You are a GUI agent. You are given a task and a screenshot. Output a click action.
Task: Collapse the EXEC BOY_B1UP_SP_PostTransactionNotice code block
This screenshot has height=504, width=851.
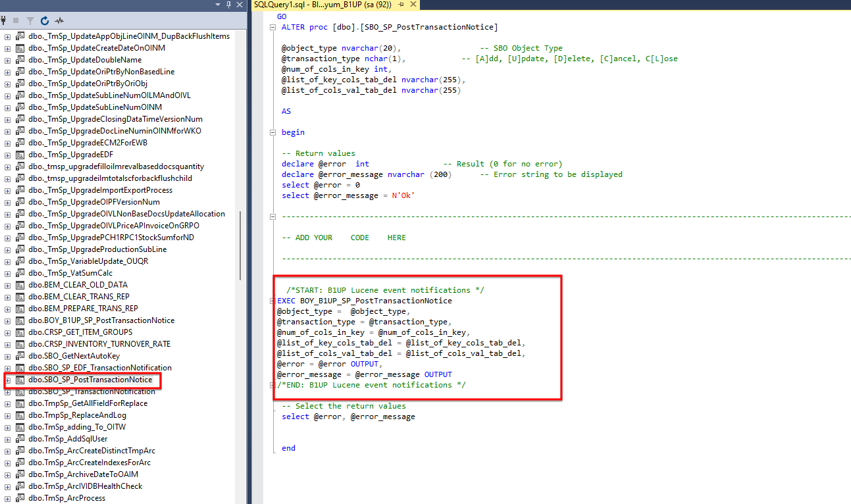click(273, 301)
